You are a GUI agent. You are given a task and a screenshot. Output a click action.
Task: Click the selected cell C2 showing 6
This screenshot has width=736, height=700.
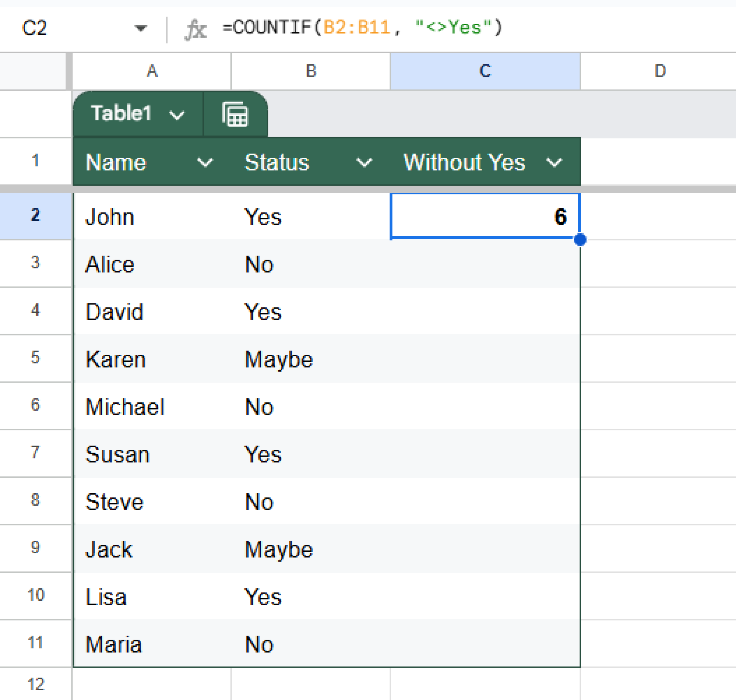485,216
